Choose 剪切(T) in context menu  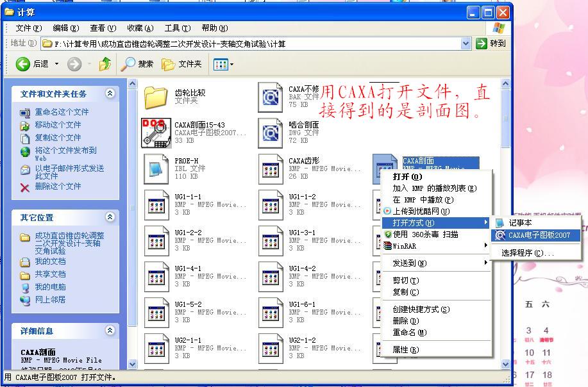click(436, 281)
